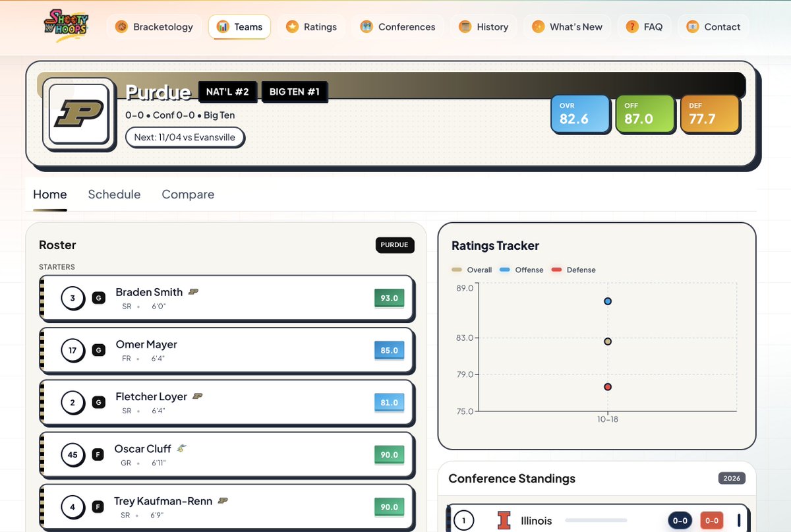Viewport: 791px width, 532px height.
Task: Click the red Defense data point
Action: [608, 387]
